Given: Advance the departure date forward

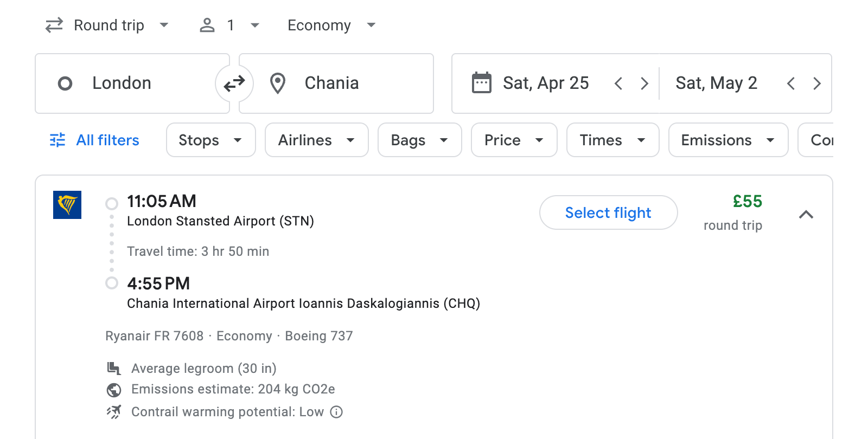Looking at the screenshot, I should [644, 83].
